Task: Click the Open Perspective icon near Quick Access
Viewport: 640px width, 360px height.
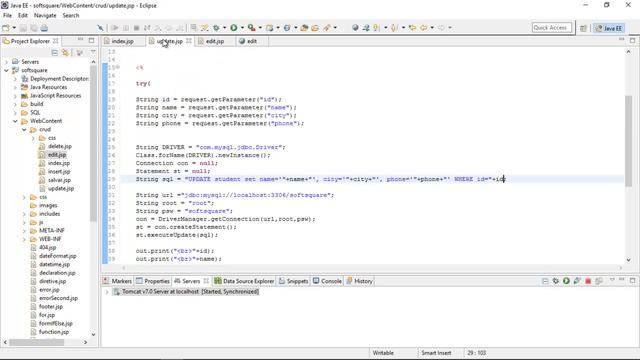Action: pyautogui.click(x=583, y=28)
